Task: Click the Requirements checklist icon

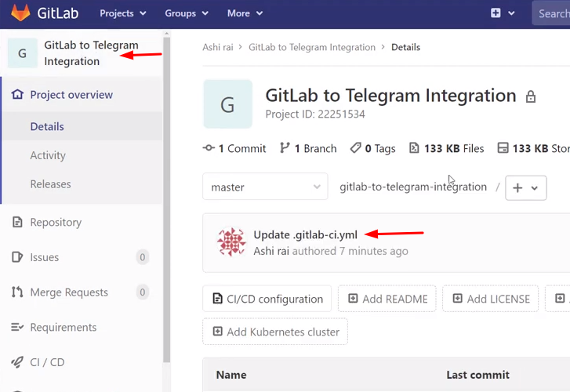Action: (17, 327)
